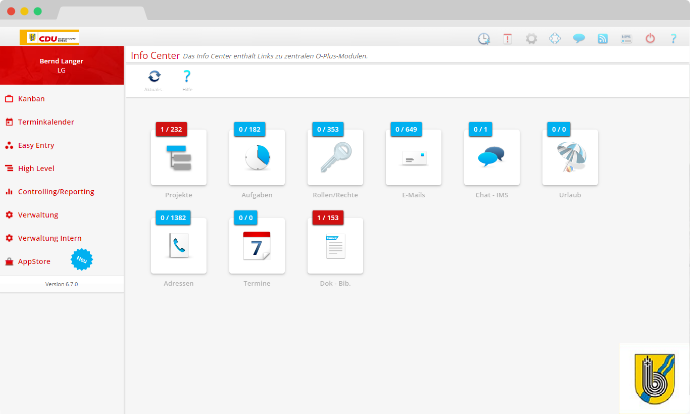The height and width of the screenshot is (414, 690).
Task: Click the 0 / 0 Urlaub badge
Action: coord(559,129)
